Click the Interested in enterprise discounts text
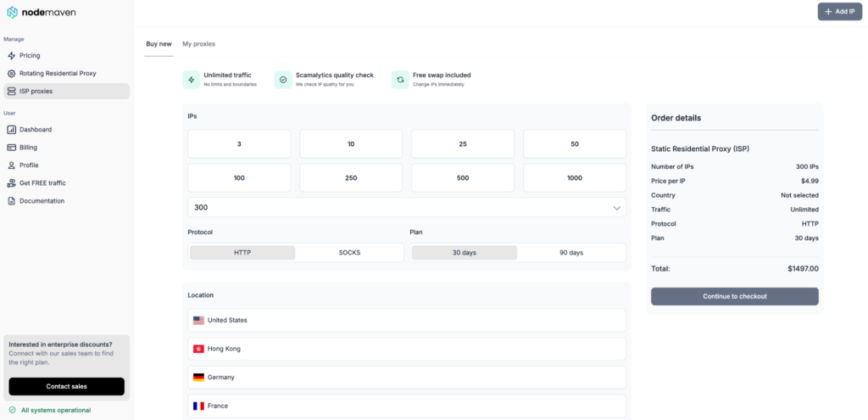 [60, 344]
